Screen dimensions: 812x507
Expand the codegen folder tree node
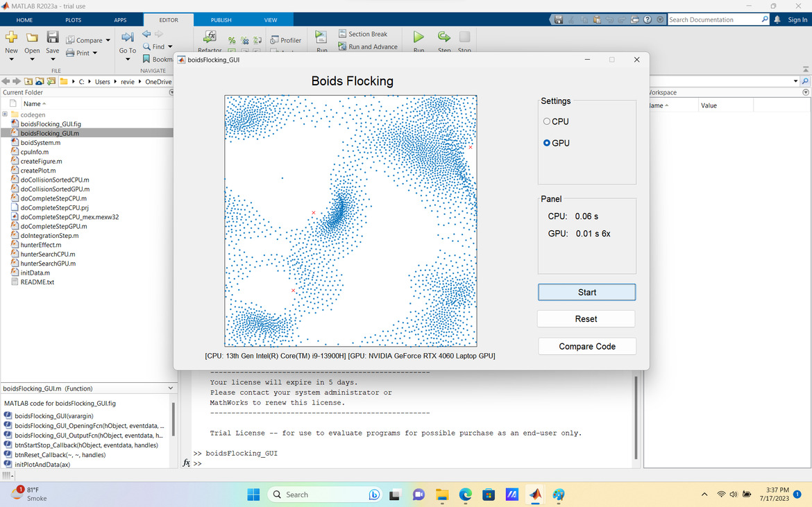click(5, 114)
